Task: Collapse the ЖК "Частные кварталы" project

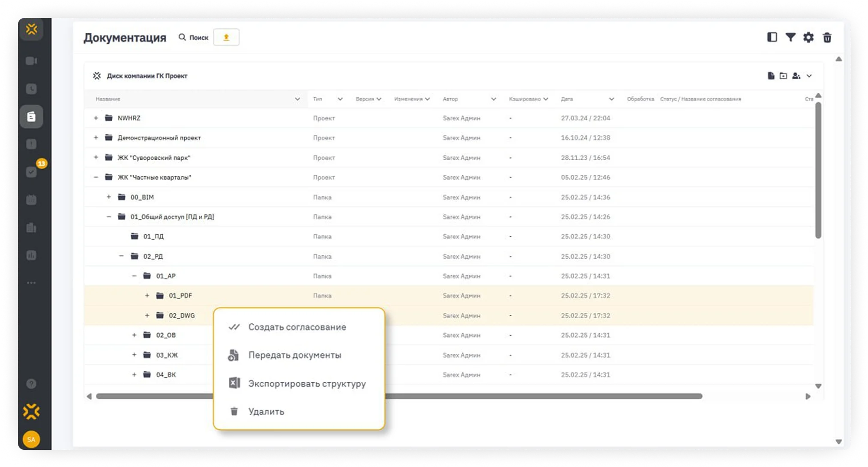Action: coord(96,177)
